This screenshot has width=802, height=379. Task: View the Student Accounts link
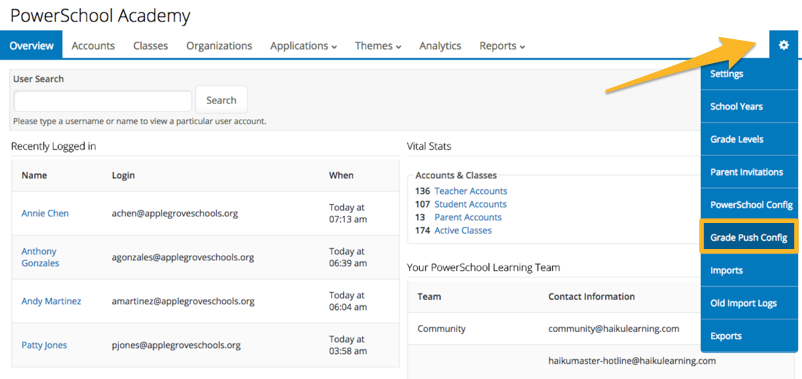[x=471, y=204]
